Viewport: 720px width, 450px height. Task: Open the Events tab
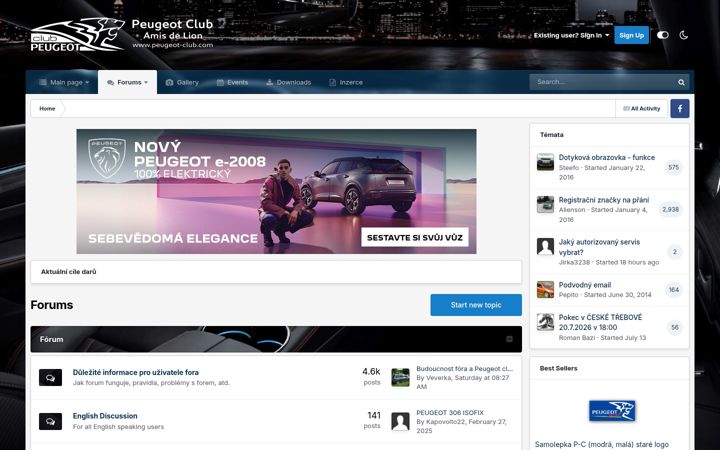point(232,82)
